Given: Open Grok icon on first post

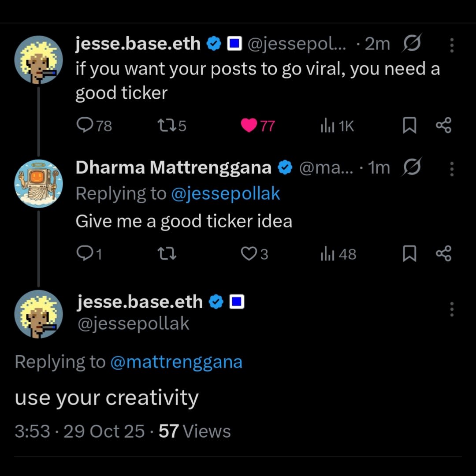Looking at the screenshot, I should (413, 44).
